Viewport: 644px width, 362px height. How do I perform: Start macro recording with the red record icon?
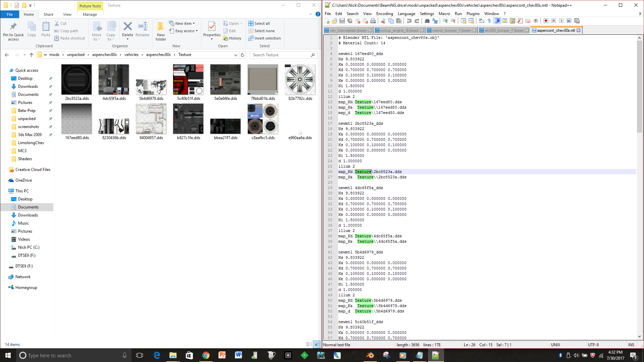[x=546, y=21]
